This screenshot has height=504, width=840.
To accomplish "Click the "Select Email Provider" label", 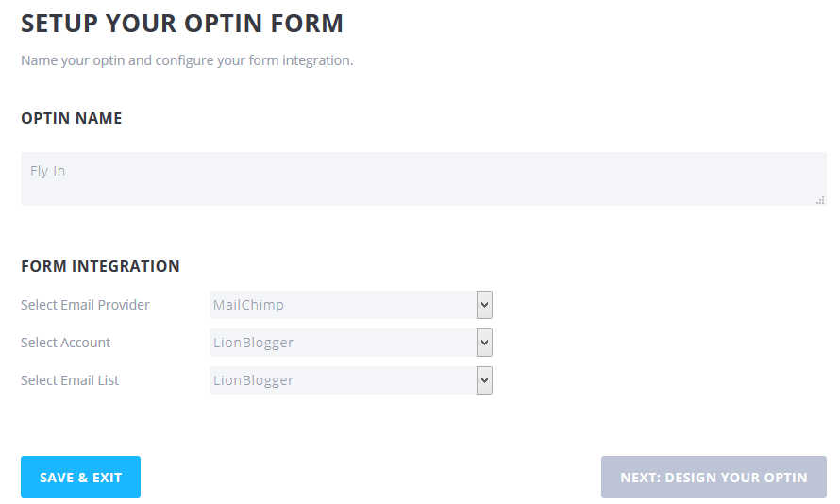I will (x=85, y=305).
